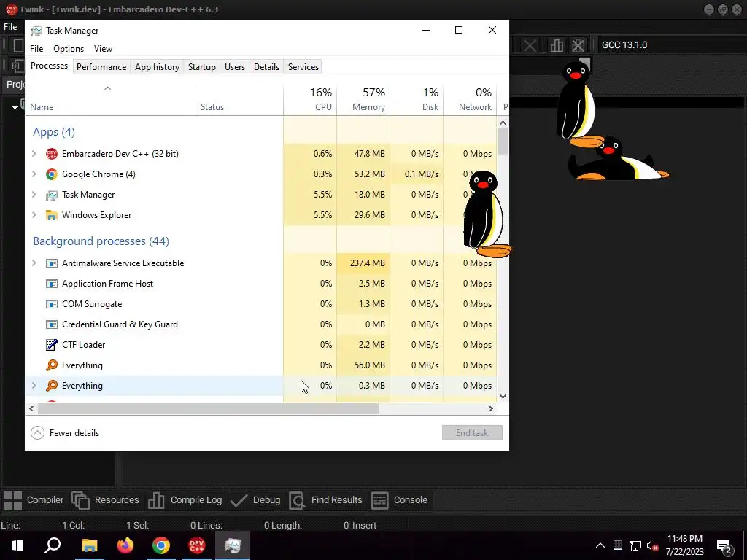747x560 pixels.
Task: Click Task Manager process row icon
Action: (x=52, y=195)
